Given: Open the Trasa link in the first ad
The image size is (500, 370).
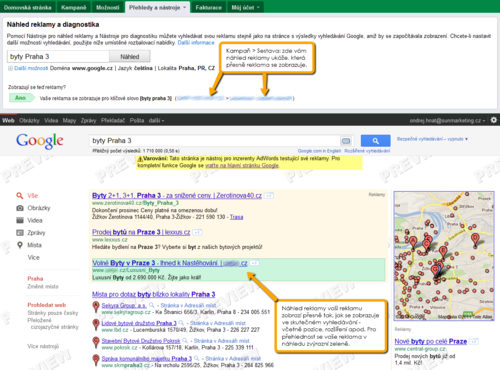Looking at the screenshot, I should pyautogui.click(x=236, y=217).
